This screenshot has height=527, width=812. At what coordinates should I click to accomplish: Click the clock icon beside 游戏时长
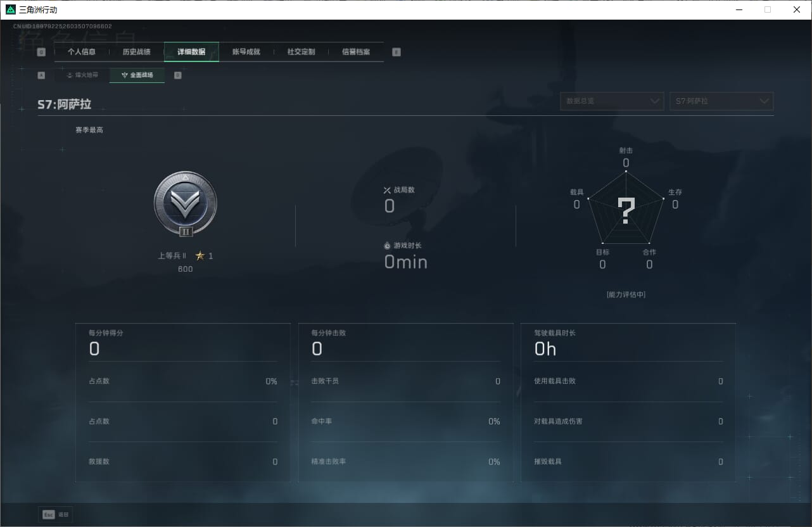point(388,246)
